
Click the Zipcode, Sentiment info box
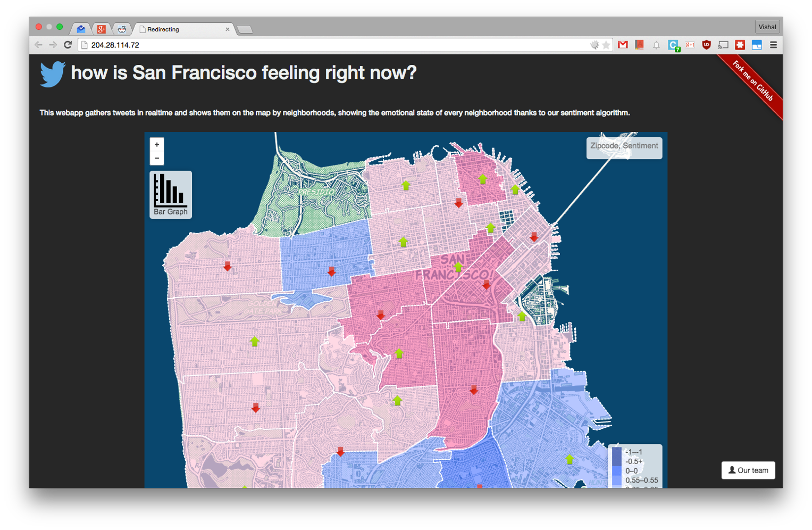coord(624,147)
